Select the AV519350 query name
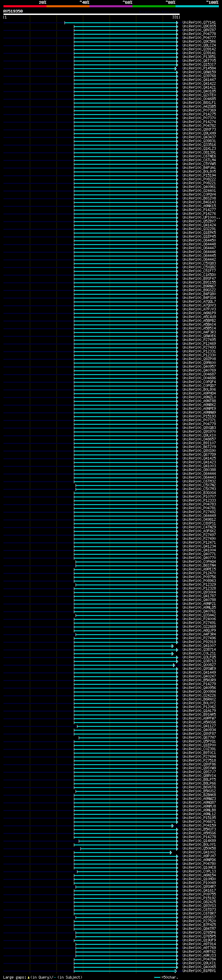The height and width of the screenshot is (980, 222). (x=13, y=11)
